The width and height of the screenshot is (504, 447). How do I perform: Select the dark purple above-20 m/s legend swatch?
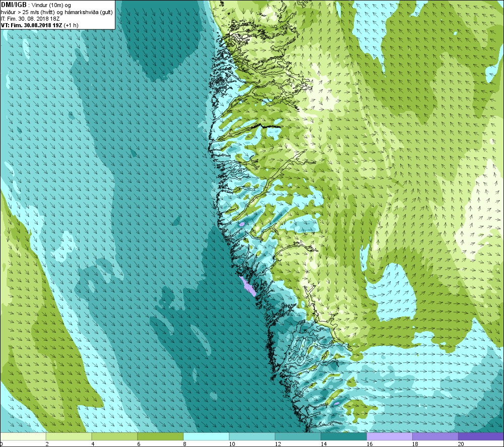pyautogui.click(x=481, y=436)
